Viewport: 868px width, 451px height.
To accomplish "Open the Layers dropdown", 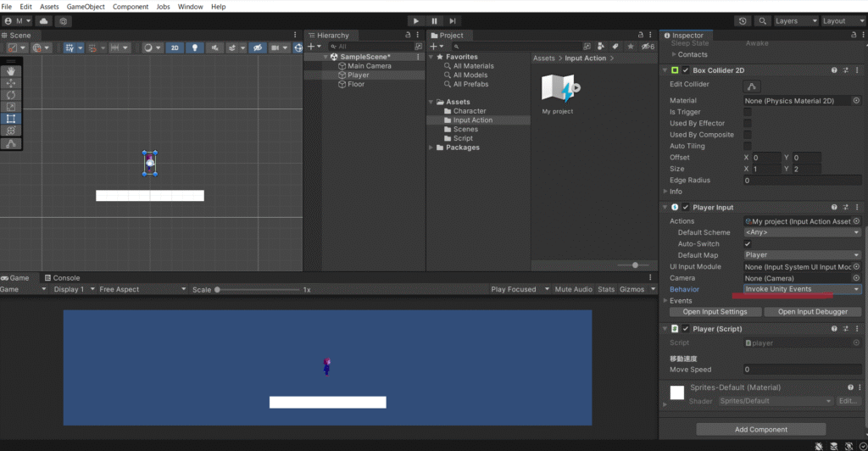I will pyautogui.click(x=796, y=20).
